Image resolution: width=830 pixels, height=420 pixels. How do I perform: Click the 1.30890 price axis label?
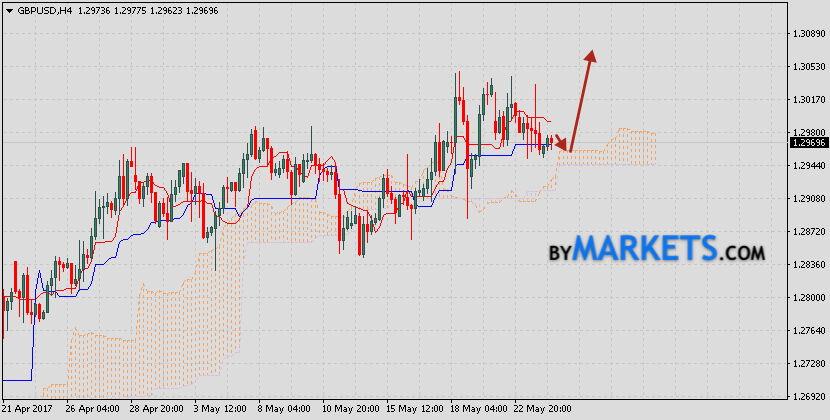coord(806,34)
